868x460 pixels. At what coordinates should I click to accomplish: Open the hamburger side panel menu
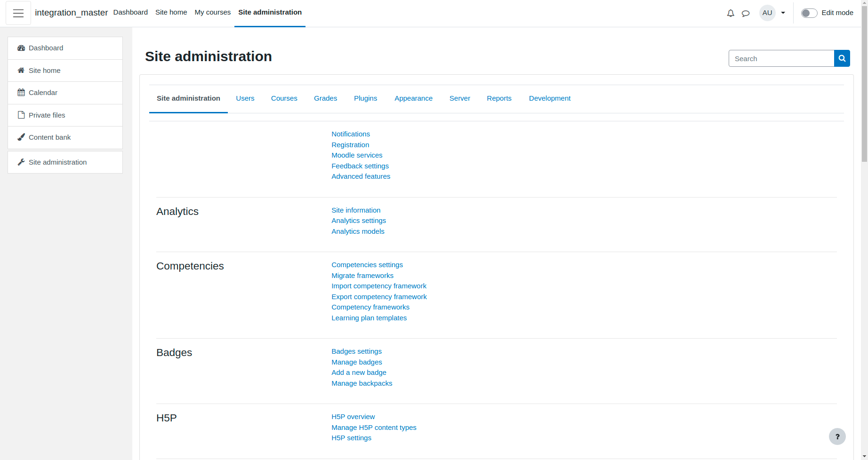point(18,13)
